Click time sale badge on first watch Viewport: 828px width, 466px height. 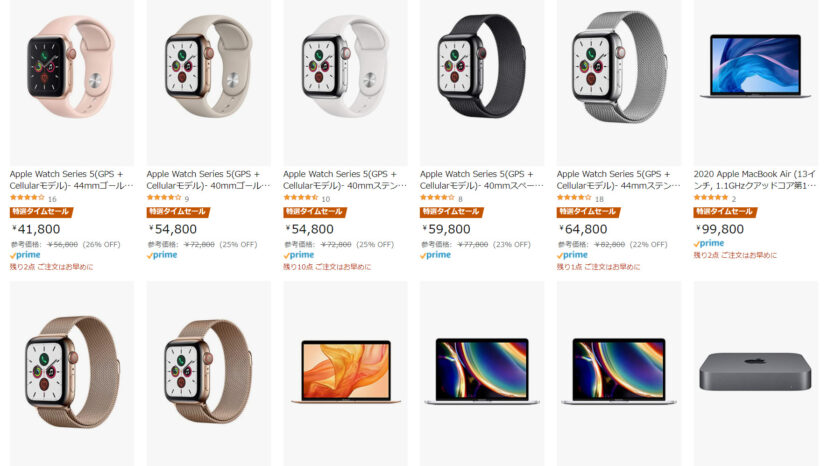click(x=41, y=212)
